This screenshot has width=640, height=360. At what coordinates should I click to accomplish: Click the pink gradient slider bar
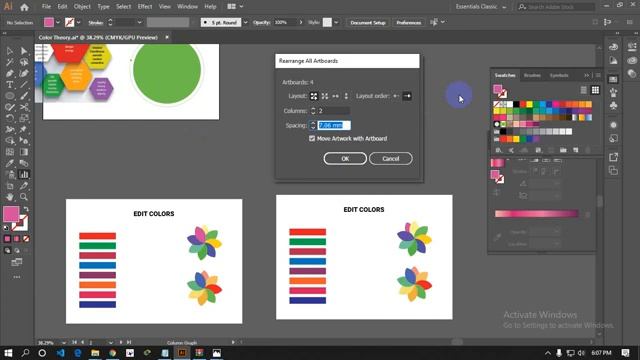click(x=536, y=213)
